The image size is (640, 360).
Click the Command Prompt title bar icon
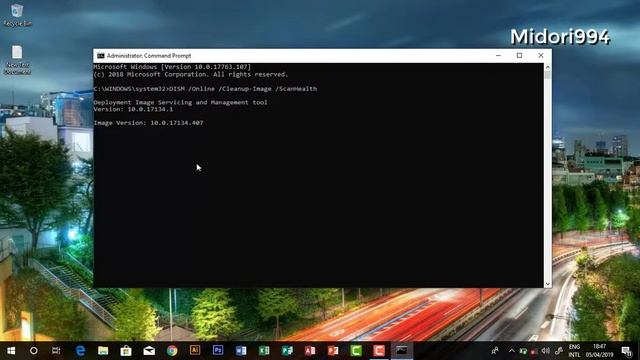pos(100,56)
